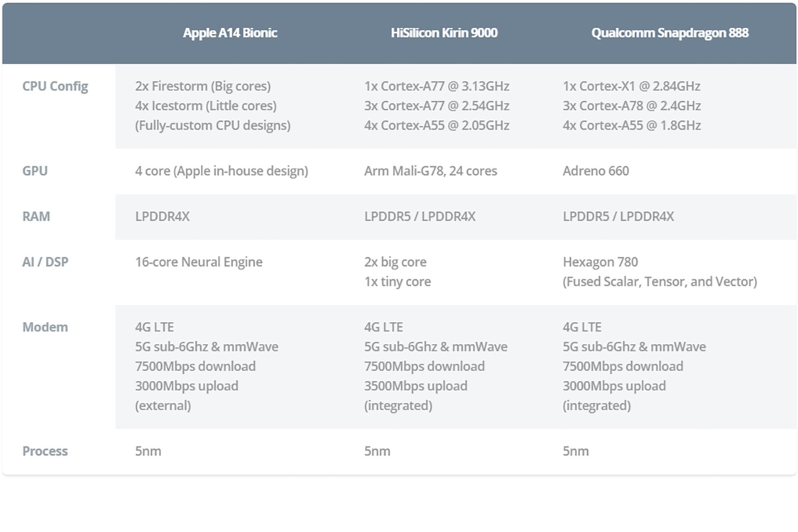Select the 1x Cortex-X1 @ 2.84GHz entry
The height and width of the screenshot is (532, 798).
631,86
